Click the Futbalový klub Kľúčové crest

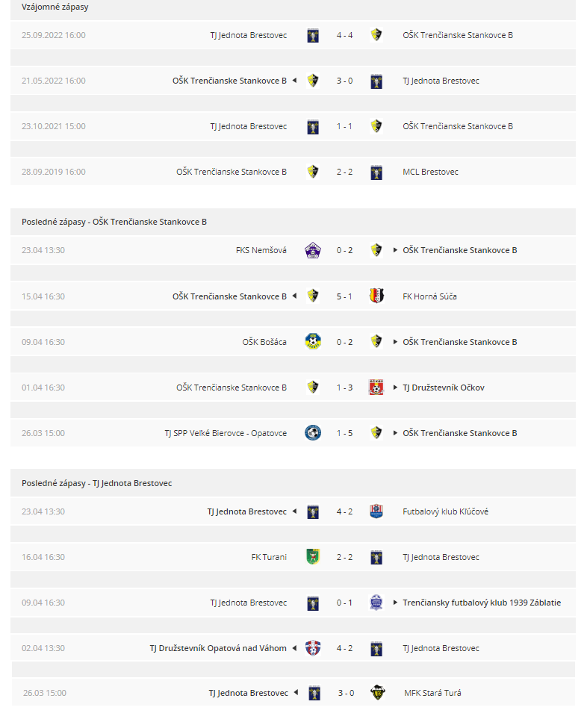pos(376,511)
